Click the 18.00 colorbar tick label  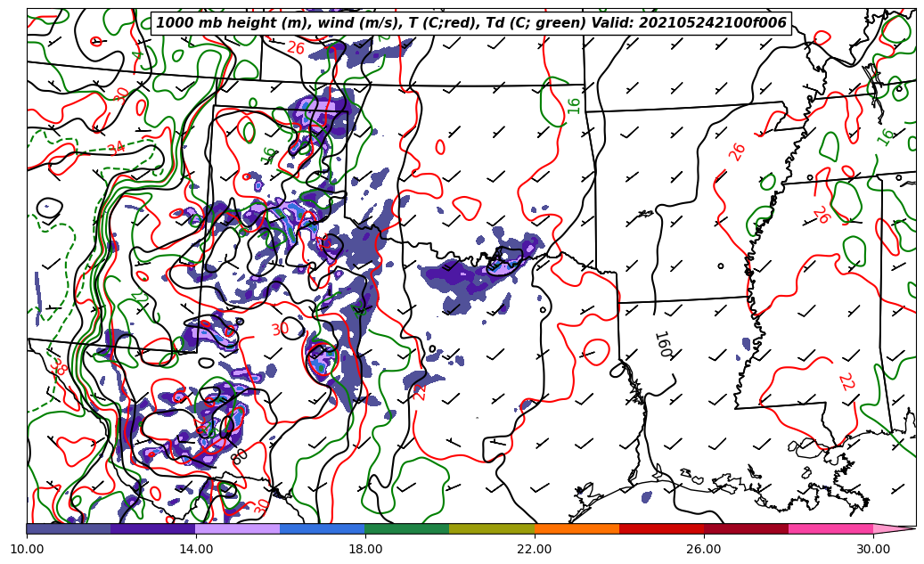tap(365, 549)
